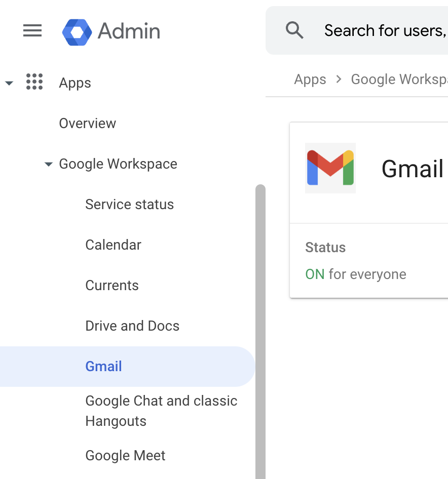Screen dimensions: 448x479
Task: Select Gmail in the sidebar
Action: pos(127,366)
